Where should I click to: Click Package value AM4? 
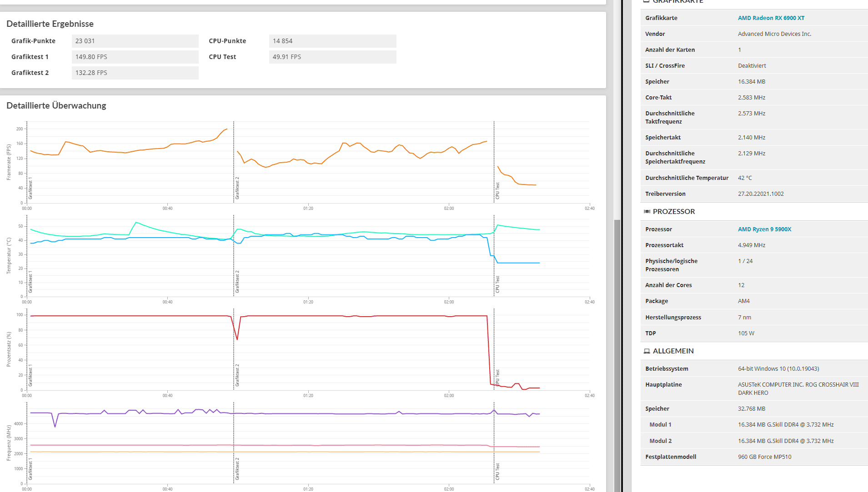coord(744,301)
